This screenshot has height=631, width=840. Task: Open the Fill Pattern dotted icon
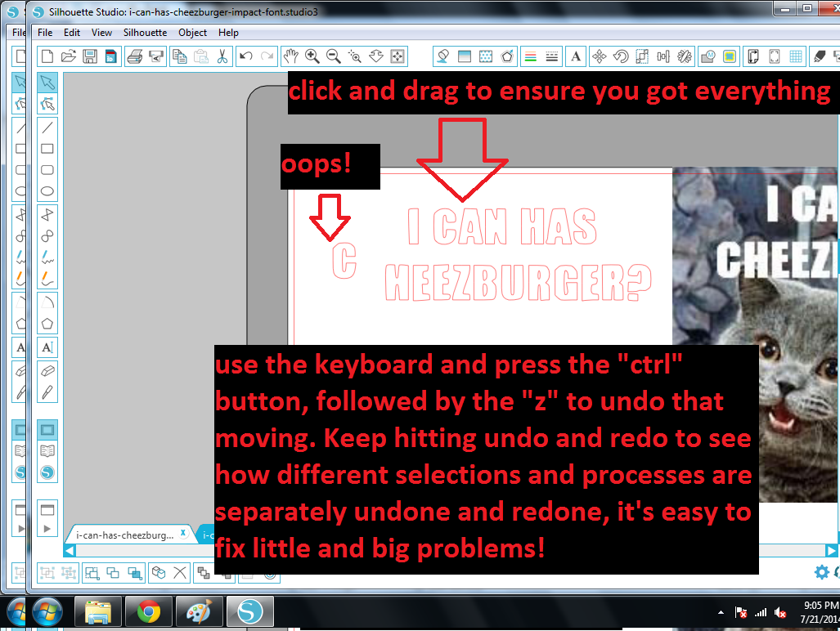[485, 56]
